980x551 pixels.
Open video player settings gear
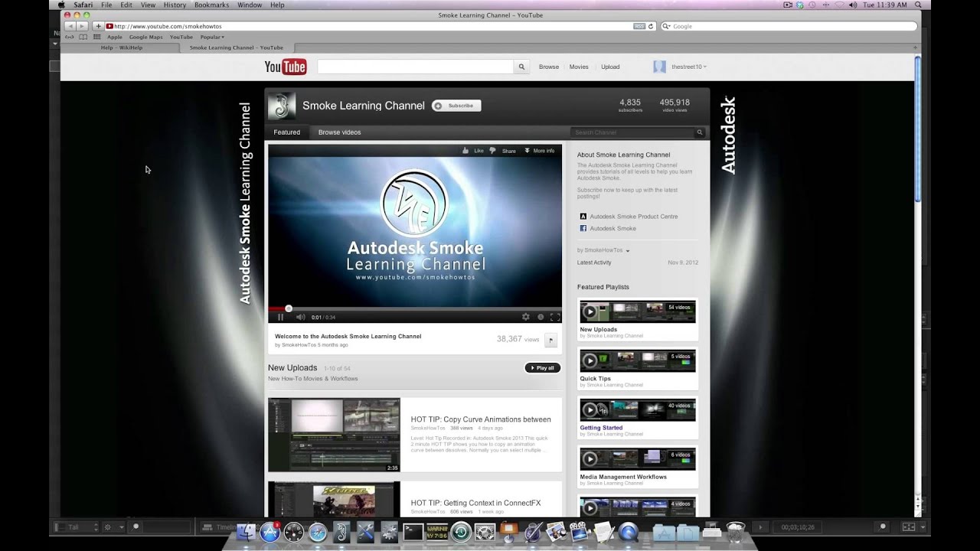point(525,317)
